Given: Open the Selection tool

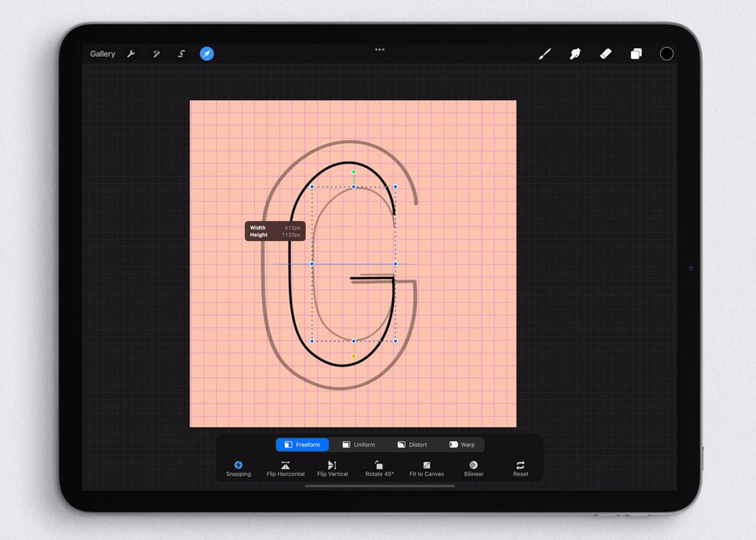Looking at the screenshot, I should pyautogui.click(x=181, y=53).
